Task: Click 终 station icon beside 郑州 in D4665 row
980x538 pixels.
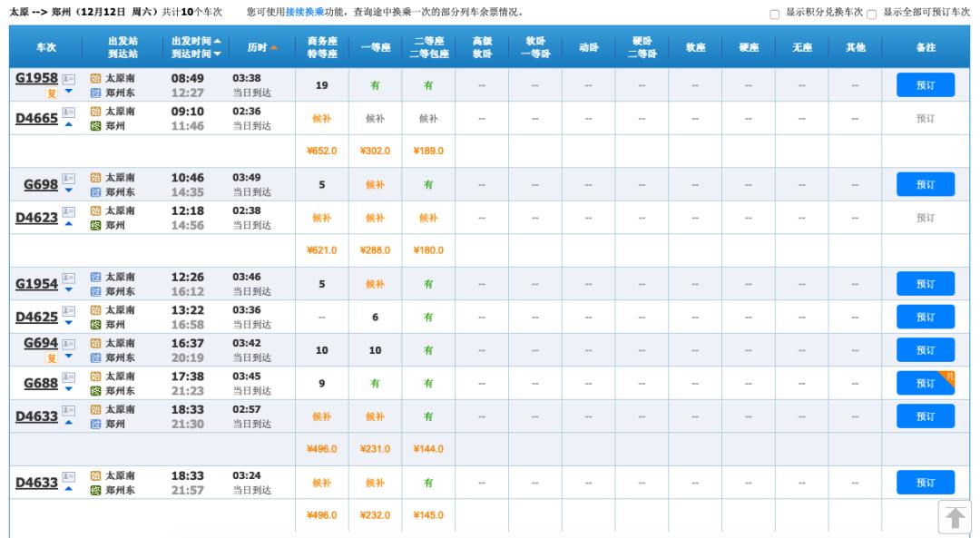Action: tap(95, 125)
